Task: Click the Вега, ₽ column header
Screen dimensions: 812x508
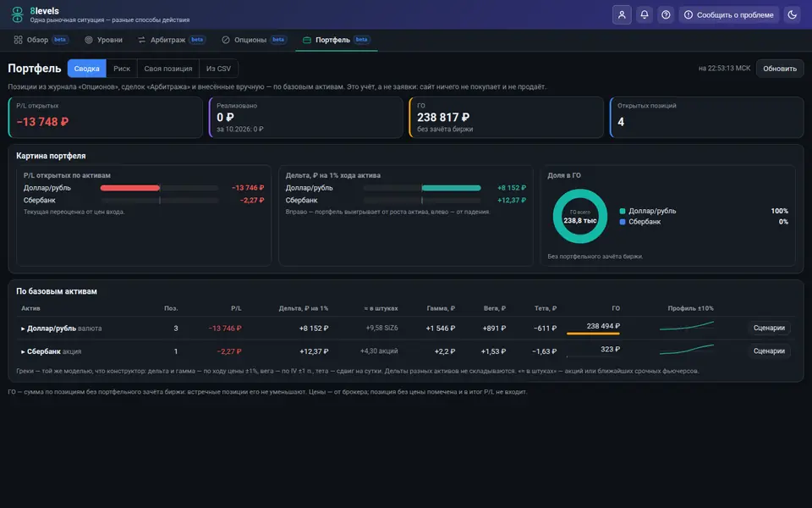Action: [x=495, y=308]
